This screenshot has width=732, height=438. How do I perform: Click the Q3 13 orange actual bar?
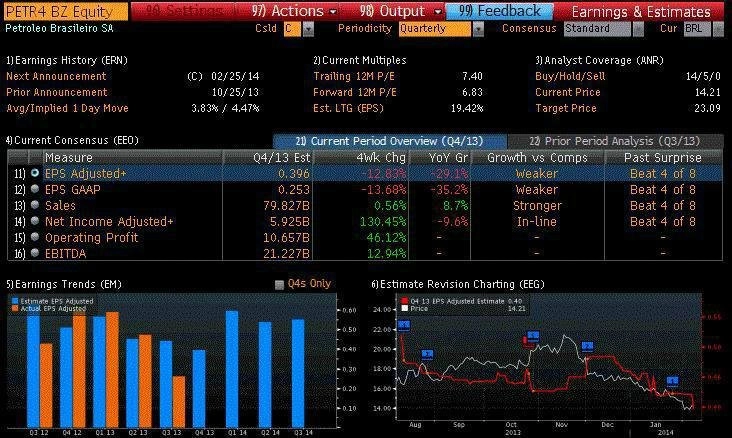(179, 402)
